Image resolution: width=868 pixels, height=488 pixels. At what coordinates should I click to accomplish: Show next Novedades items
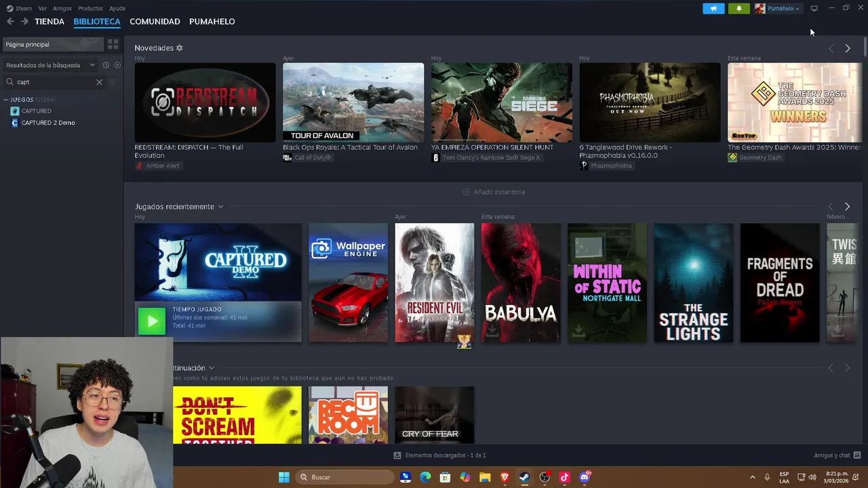click(847, 48)
